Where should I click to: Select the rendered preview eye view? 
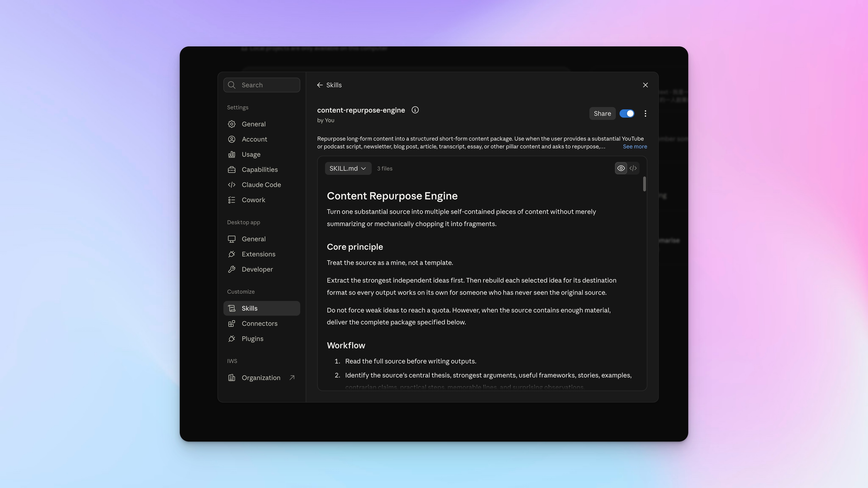621,168
